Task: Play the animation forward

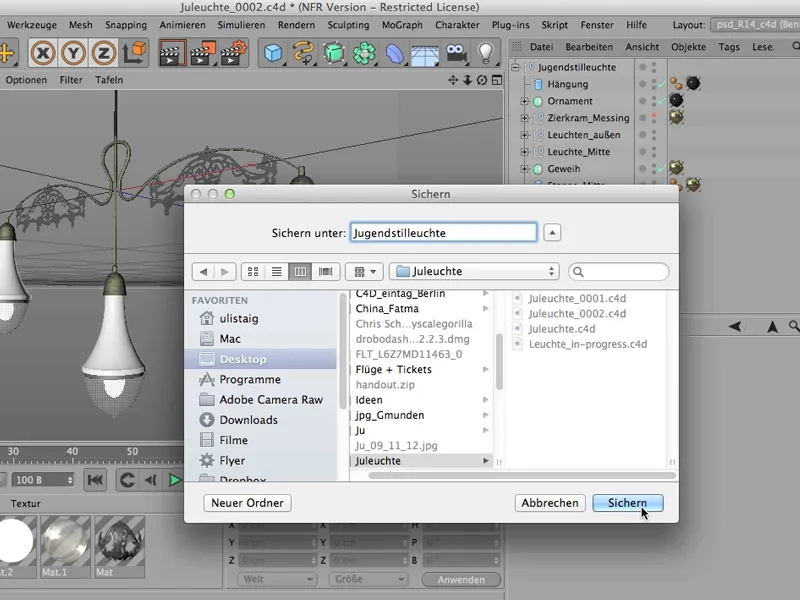Action: pyautogui.click(x=174, y=480)
